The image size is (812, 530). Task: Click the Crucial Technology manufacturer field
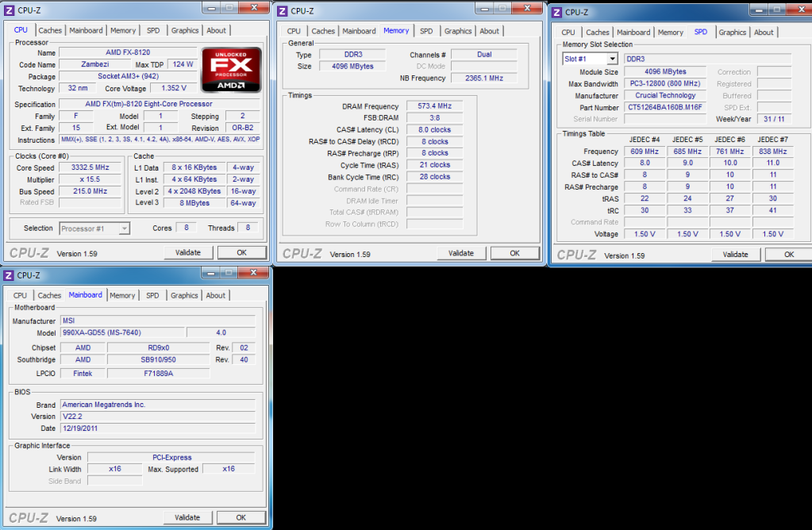(x=665, y=95)
